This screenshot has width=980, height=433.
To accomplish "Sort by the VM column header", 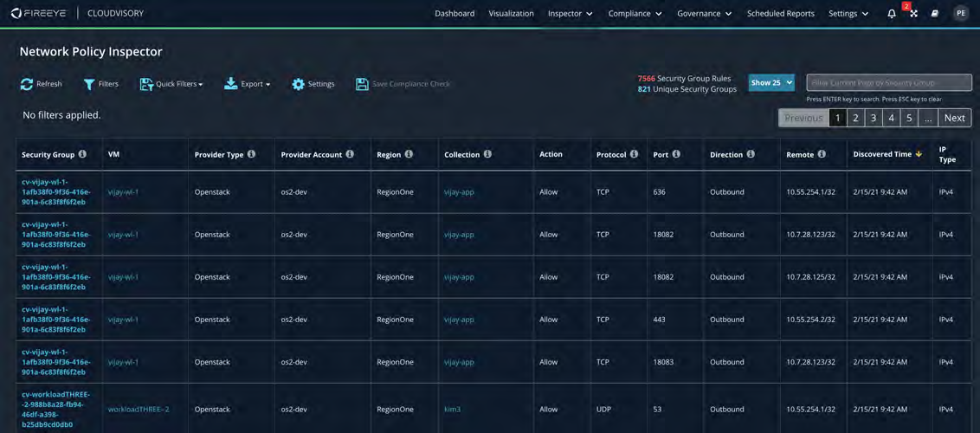I will click(113, 154).
